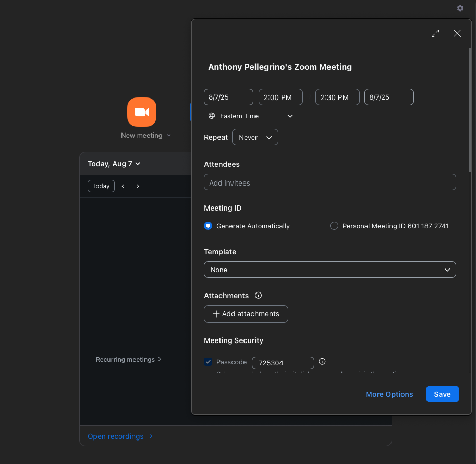The image size is (476, 464).
Task: Go to next day in calendar
Action: pos(138,186)
